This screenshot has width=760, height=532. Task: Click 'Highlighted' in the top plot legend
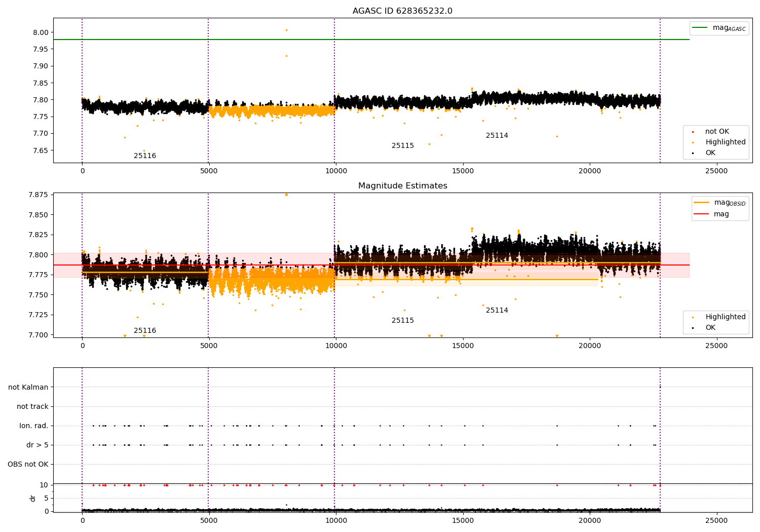tap(719, 142)
